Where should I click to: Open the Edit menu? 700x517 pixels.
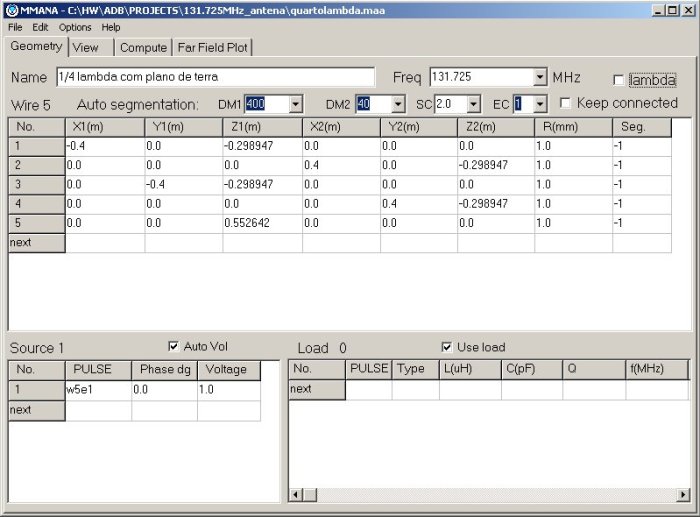coord(40,27)
